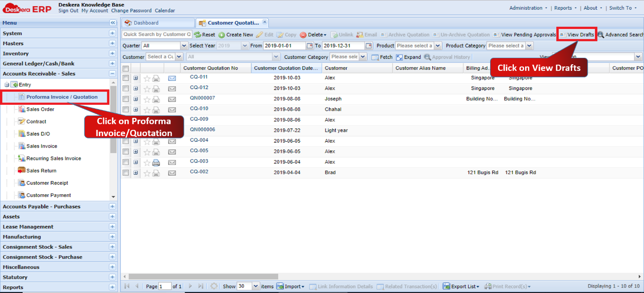This screenshot has height=293, width=644.
Task: Expand the System menu section
Action: coord(112,33)
